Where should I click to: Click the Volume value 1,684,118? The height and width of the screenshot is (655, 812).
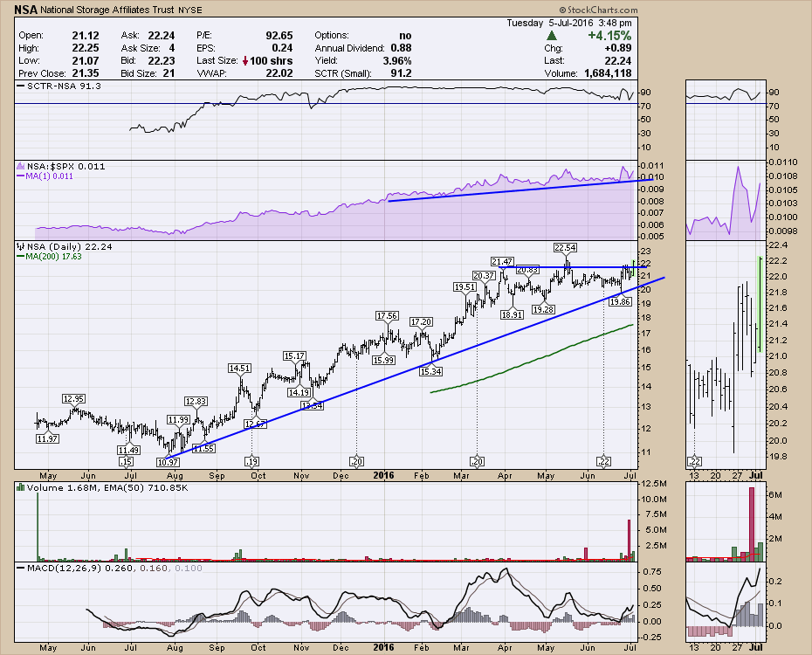click(x=608, y=73)
